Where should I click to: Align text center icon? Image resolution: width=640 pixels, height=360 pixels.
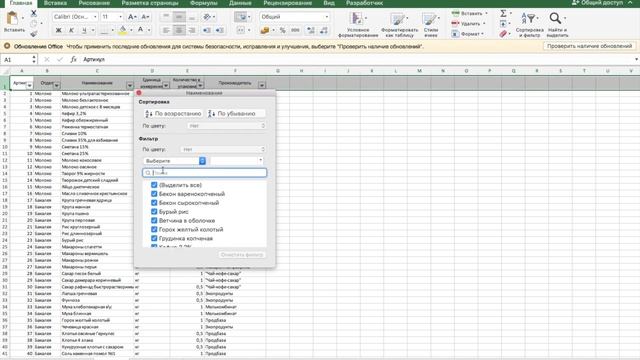pos(179,30)
